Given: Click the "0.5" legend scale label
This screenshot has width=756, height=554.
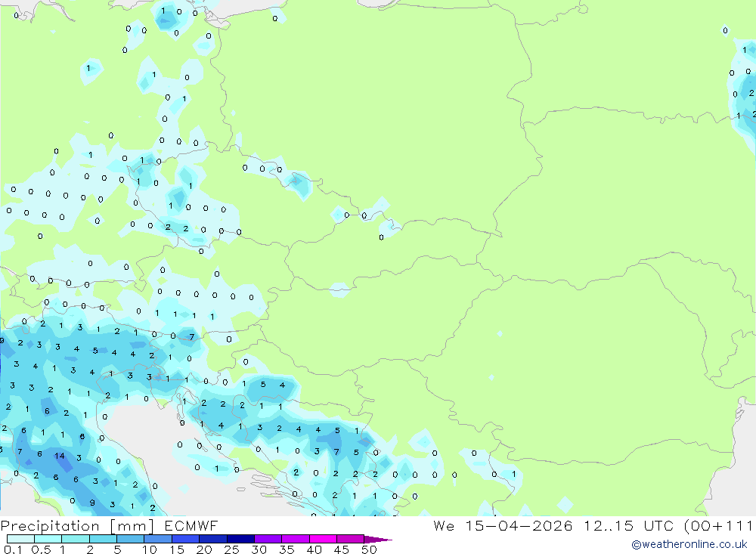Looking at the screenshot, I should coord(41,549).
